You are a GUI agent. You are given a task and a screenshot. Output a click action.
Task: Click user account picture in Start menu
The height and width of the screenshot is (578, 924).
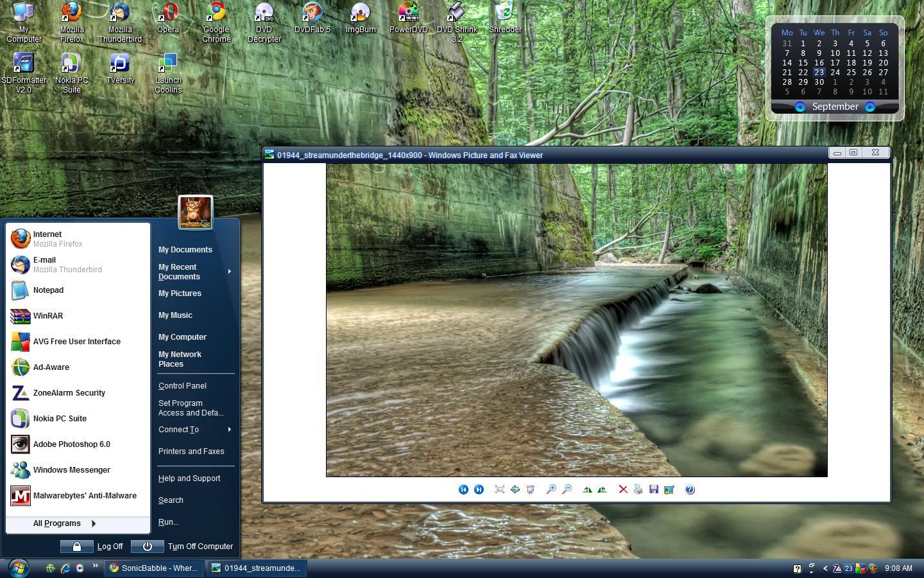coord(196,212)
